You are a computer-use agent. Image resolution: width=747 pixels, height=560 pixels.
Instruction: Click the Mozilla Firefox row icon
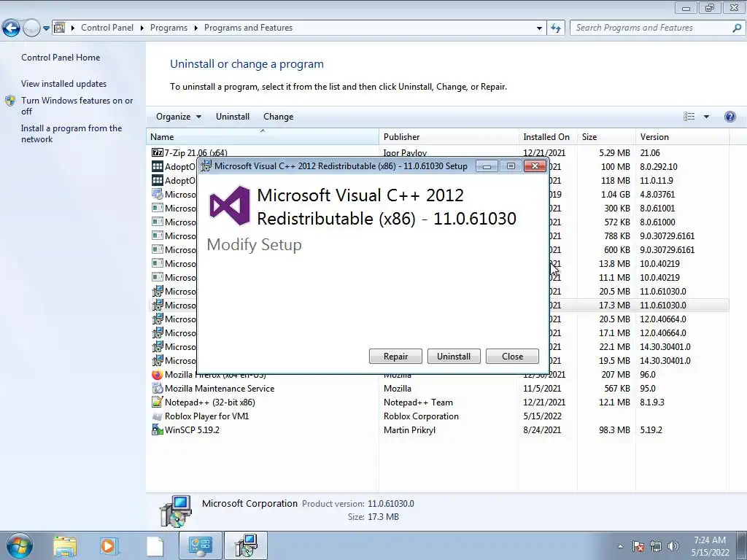click(x=158, y=375)
